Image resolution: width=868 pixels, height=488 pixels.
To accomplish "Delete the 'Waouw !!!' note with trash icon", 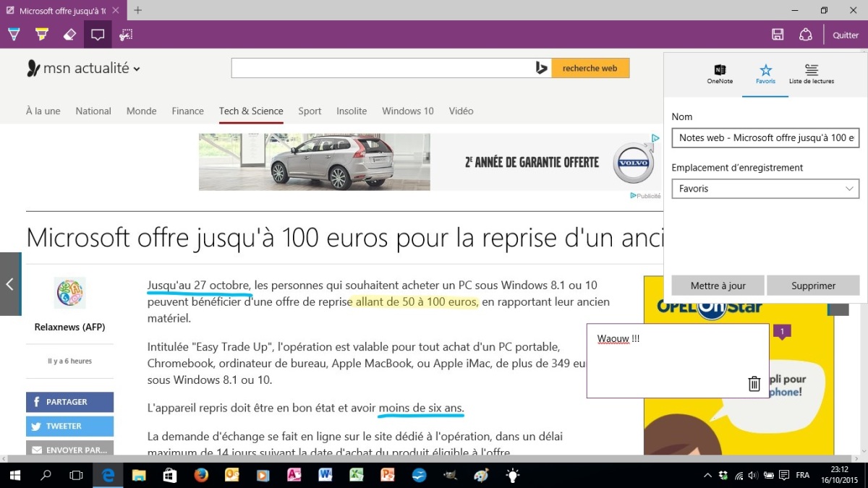I will 754,384.
